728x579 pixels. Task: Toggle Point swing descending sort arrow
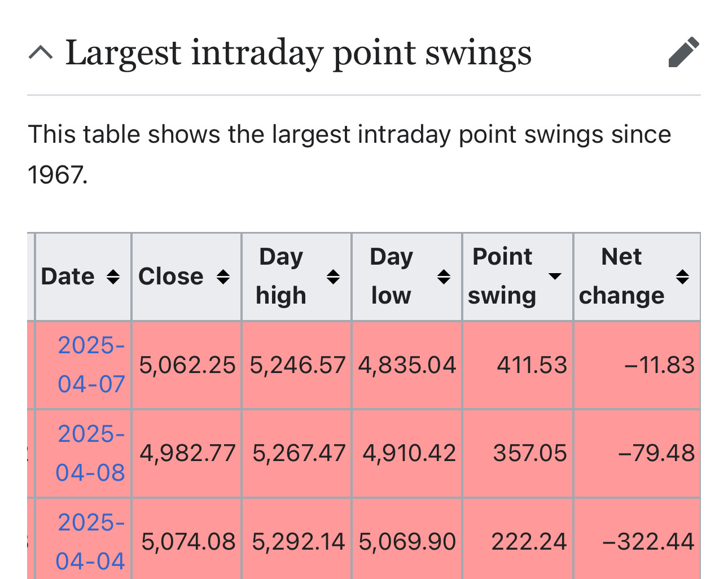tap(555, 276)
